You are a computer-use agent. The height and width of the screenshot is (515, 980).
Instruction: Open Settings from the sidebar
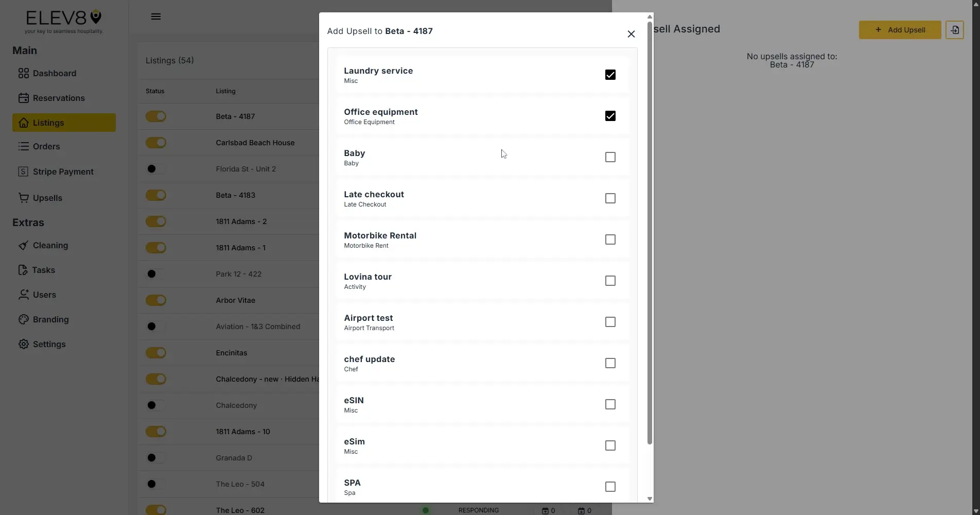[49, 344]
